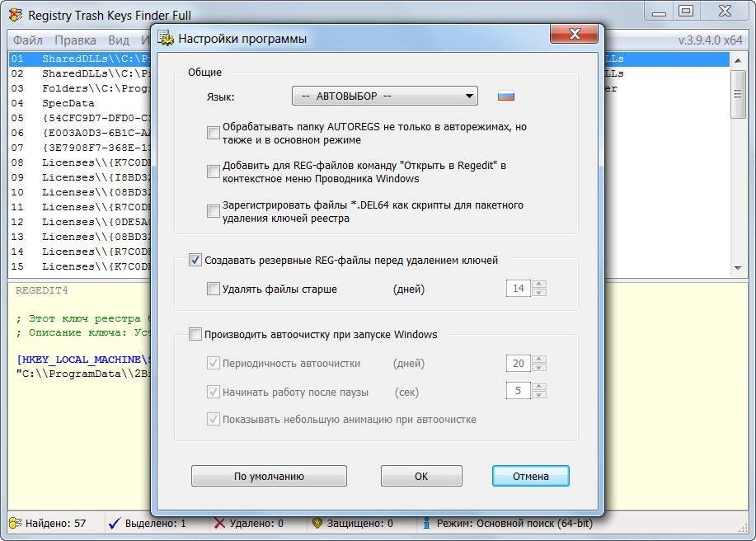756x541 pixels.
Task: Click the HKEY_LOCAL_MACHINE key path text
Action: tap(83, 360)
